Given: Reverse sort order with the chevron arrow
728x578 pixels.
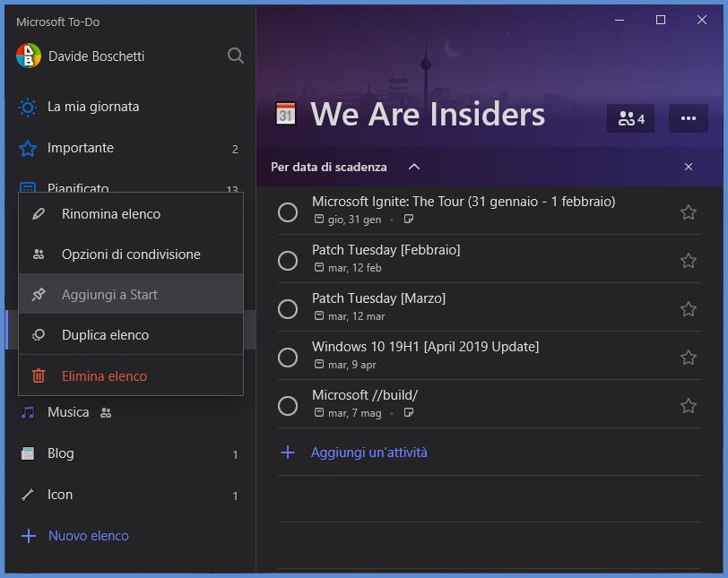Looking at the screenshot, I should point(414,167).
